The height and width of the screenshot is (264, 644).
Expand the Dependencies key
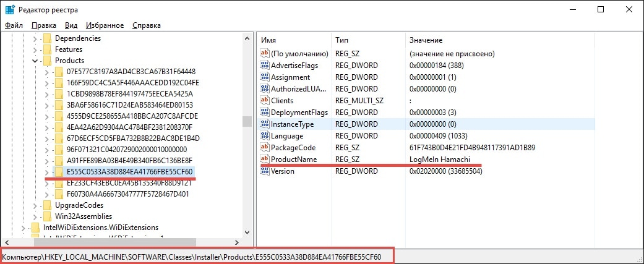(35, 38)
